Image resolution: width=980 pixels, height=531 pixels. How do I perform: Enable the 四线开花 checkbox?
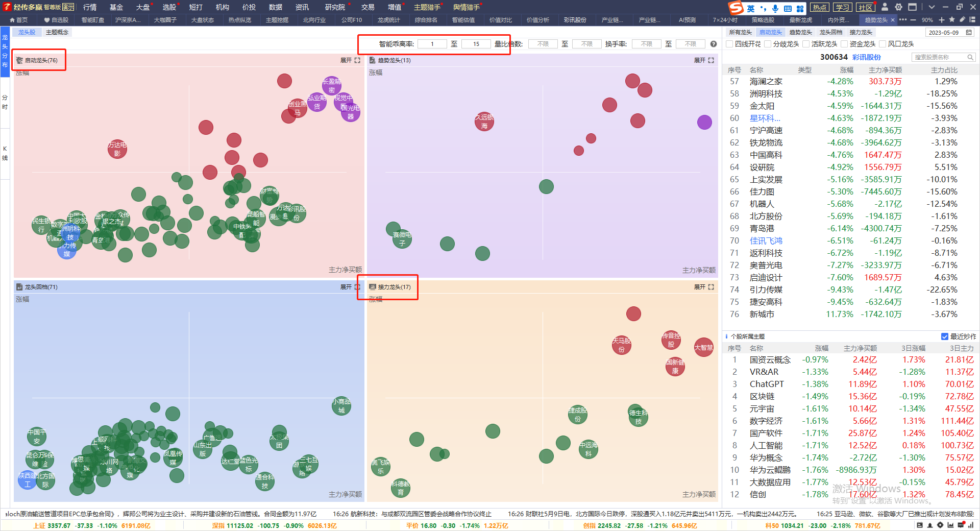coord(730,44)
